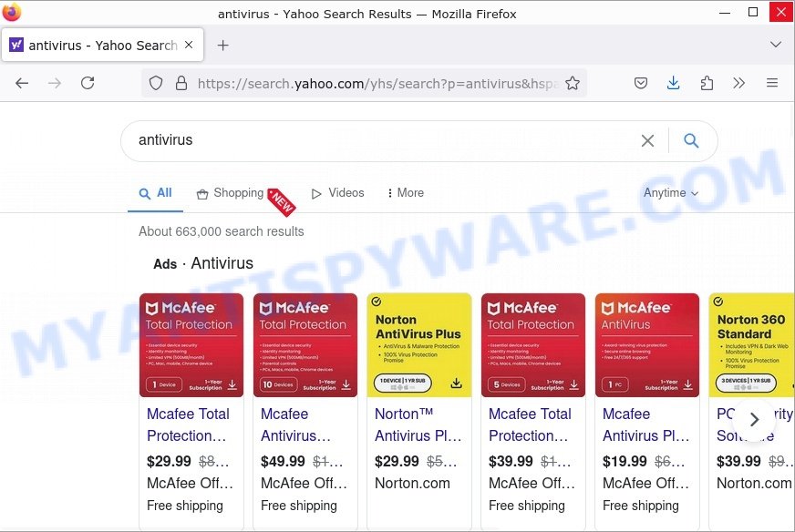Select the All results tab
Viewport: 795px width, 532px height.
[155, 193]
